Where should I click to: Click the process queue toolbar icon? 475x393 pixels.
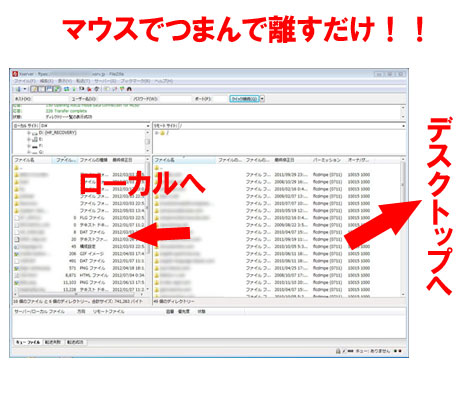pos(74,89)
